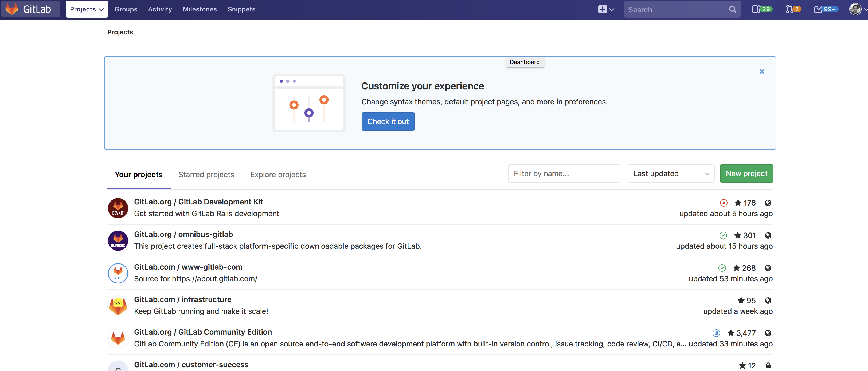Click the Projects breadcrumb heading
This screenshot has height=371, width=868.
click(x=120, y=32)
